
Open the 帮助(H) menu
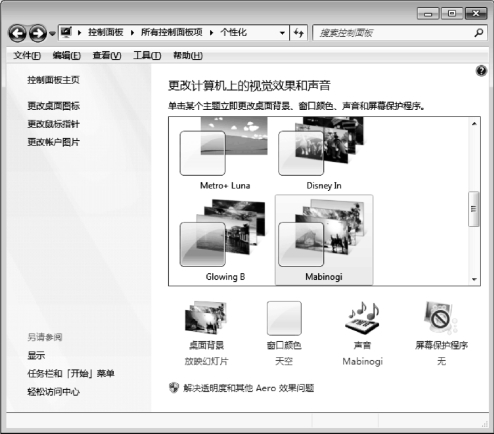point(188,55)
